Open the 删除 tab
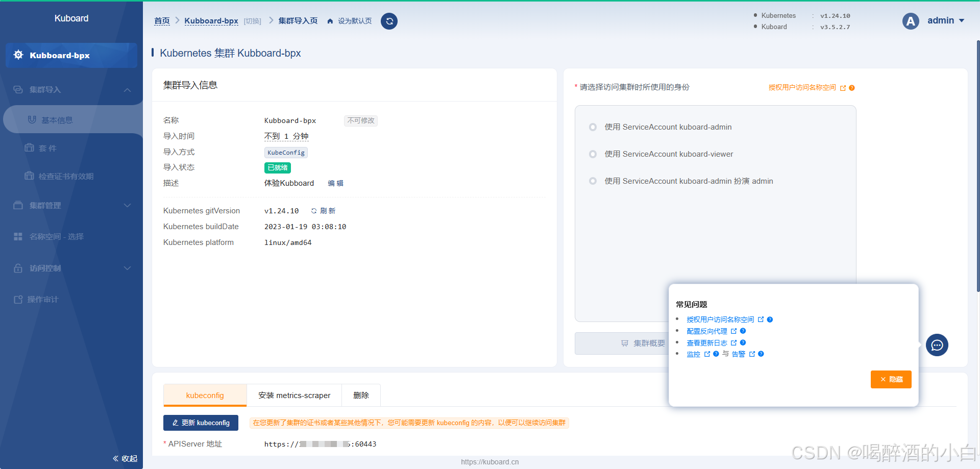980x469 pixels. coord(360,395)
